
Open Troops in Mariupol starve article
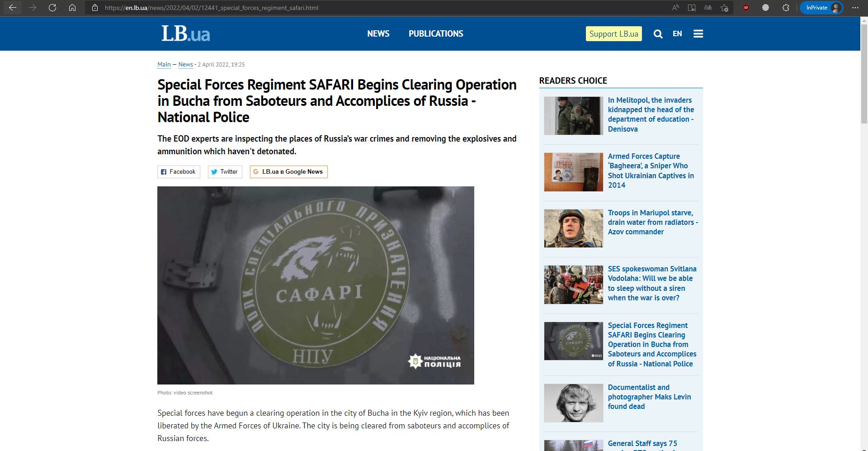click(x=653, y=222)
